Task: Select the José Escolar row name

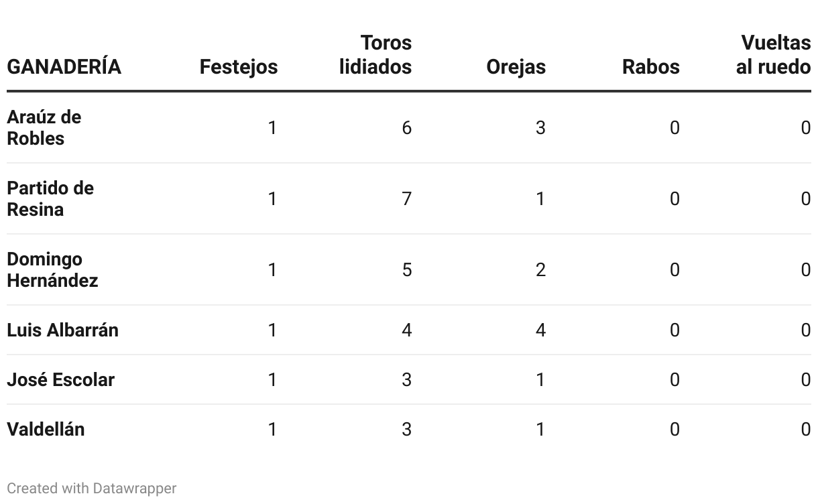Action: 60,380
